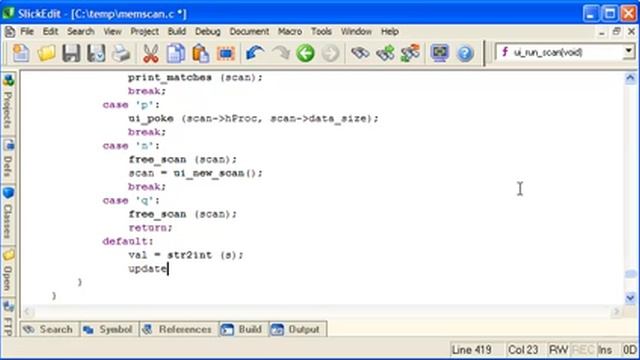This screenshot has width=640, height=360.
Task: Place cursor on 'scan = ui_new_scan();' line
Action: (196, 173)
